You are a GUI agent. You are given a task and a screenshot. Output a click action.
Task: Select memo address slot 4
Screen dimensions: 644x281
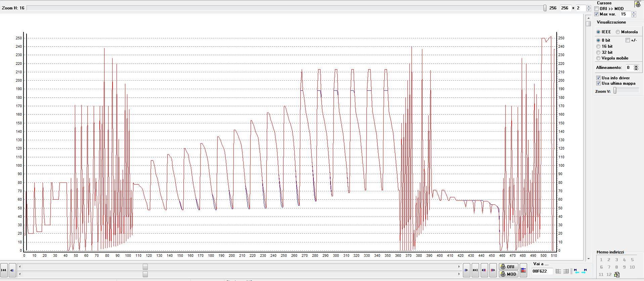(x=624, y=260)
